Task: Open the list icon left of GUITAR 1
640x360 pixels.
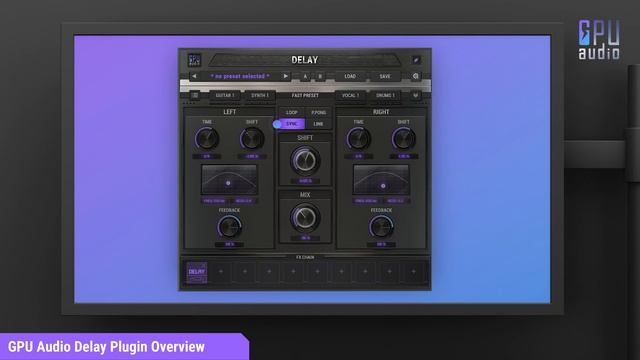Action: (x=195, y=95)
